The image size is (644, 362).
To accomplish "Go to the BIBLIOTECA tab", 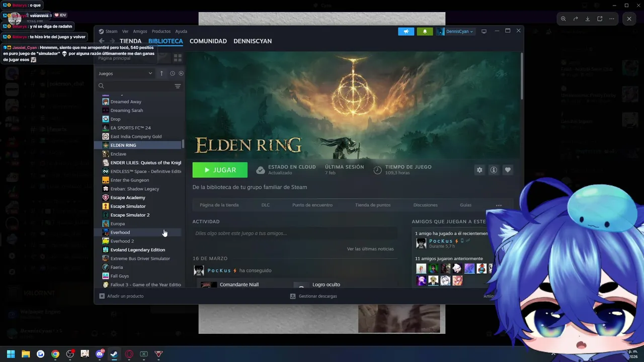I will point(166,41).
